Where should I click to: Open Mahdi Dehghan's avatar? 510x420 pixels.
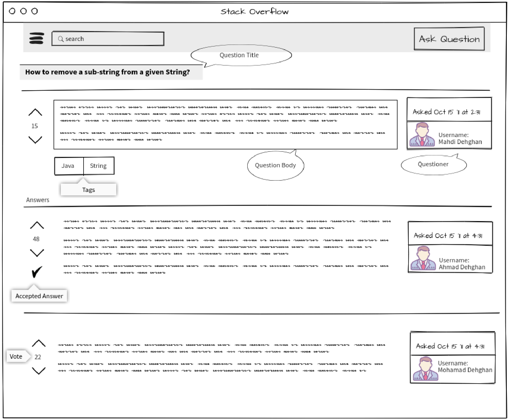tap(422, 134)
